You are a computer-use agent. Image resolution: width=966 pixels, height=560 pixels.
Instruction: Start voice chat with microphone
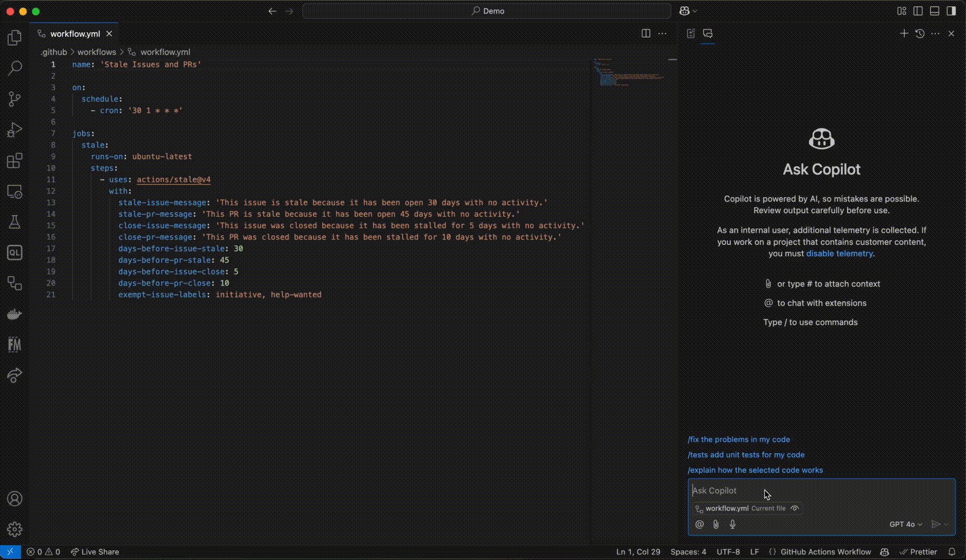click(x=733, y=524)
